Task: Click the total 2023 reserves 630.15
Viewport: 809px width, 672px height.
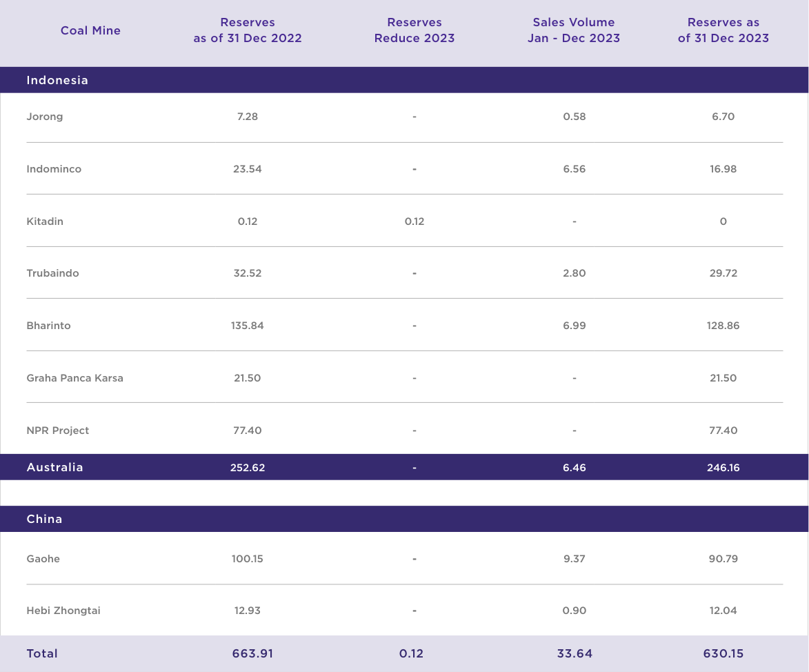Action: coord(723,653)
